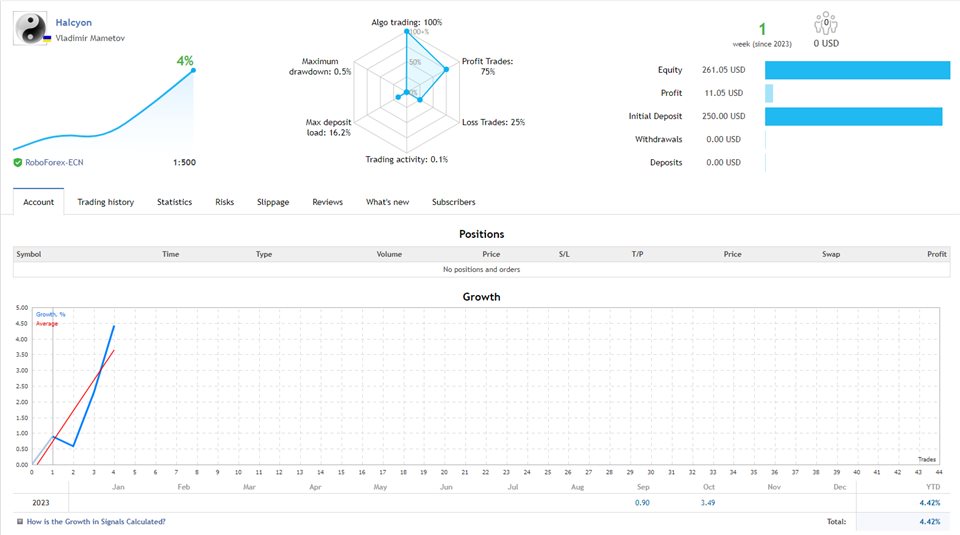Open the What's new tab
The height and width of the screenshot is (535, 960).
pyautogui.click(x=387, y=202)
